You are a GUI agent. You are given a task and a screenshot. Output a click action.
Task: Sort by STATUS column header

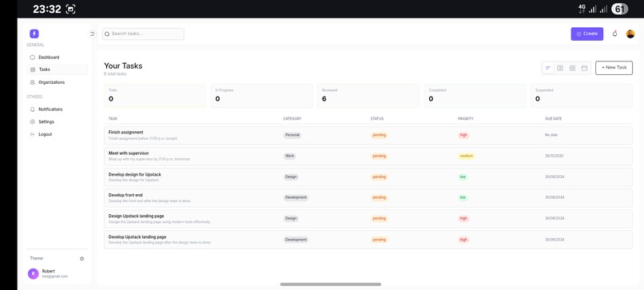[x=377, y=119]
